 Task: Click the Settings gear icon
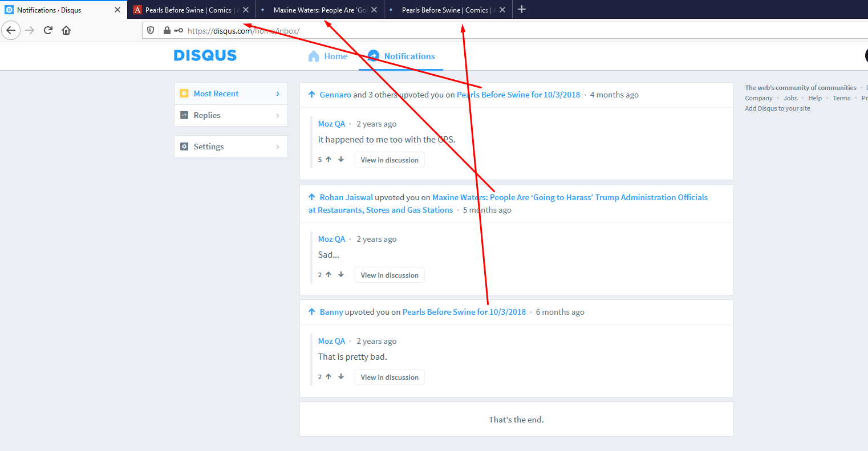coord(184,147)
